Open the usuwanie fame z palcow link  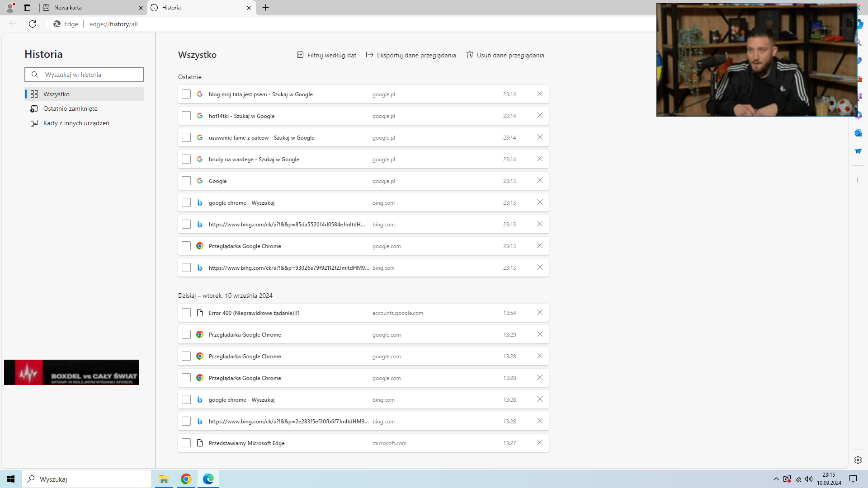pyautogui.click(x=261, y=138)
